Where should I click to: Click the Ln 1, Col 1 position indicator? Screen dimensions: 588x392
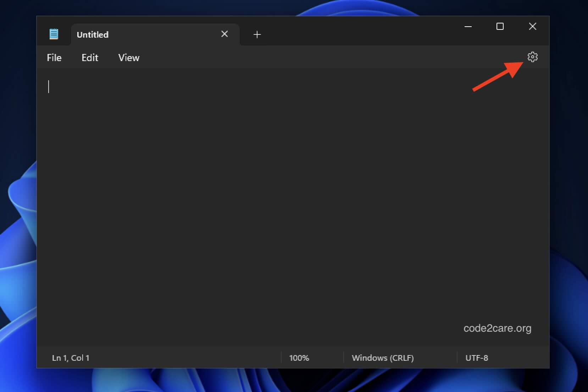70,358
